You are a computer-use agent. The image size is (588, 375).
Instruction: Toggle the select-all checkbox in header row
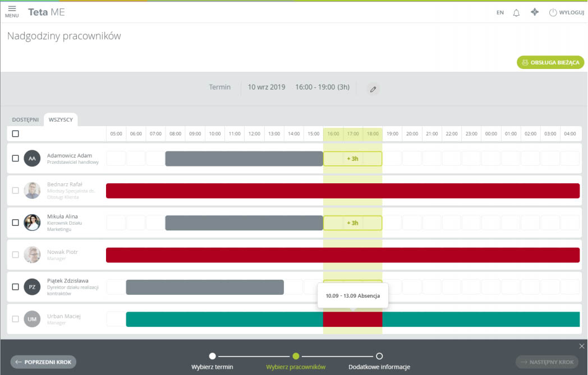[x=16, y=134]
